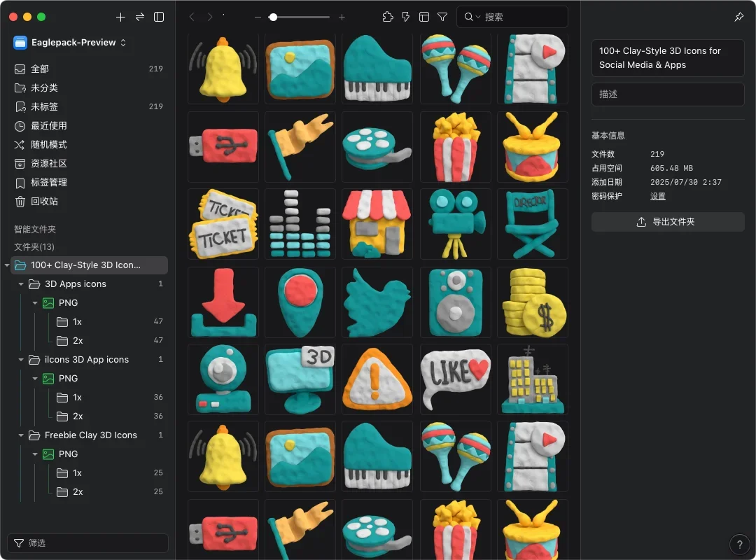Open the layout view options icon
The width and height of the screenshot is (756, 560).
coord(424,17)
